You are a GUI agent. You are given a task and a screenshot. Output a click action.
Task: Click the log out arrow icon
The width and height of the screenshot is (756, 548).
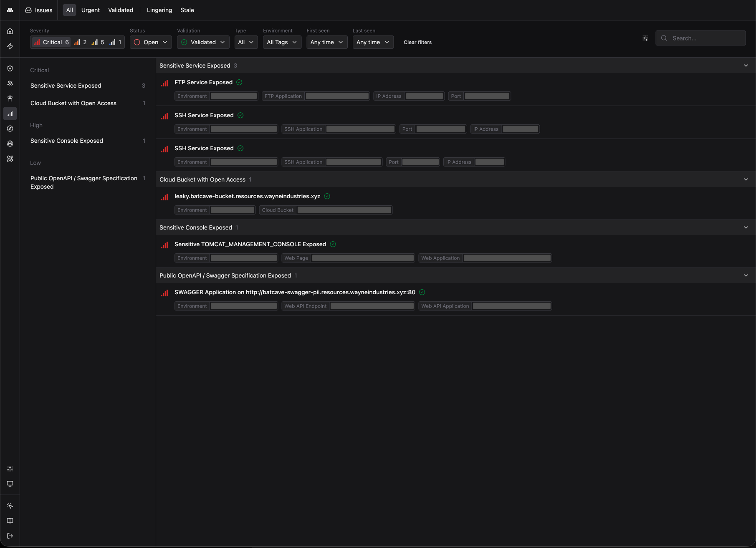pos(10,536)
